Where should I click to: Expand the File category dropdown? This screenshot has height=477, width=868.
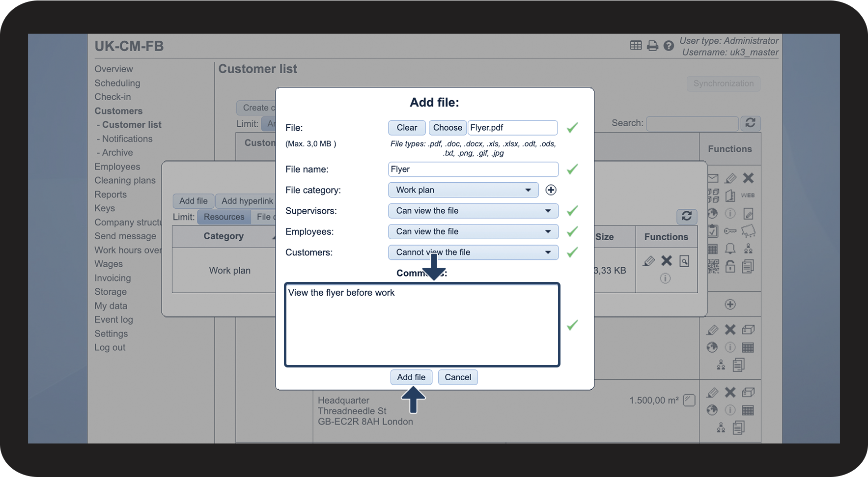click(463, 190)
